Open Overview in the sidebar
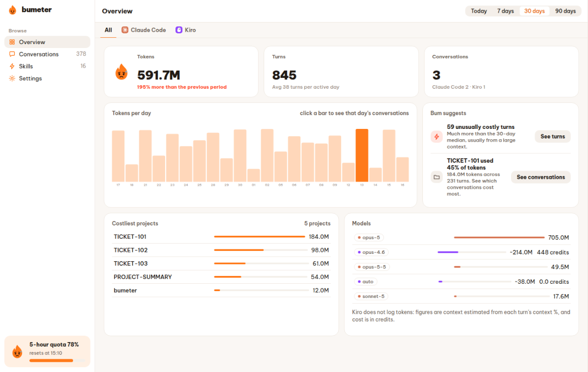Viewport: 588px width, 372px height. point(48,42)
